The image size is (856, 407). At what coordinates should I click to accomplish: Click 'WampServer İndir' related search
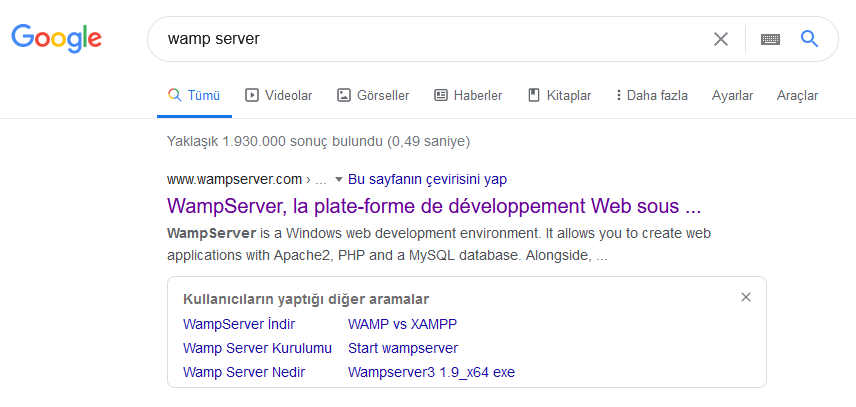pos(239,325)
